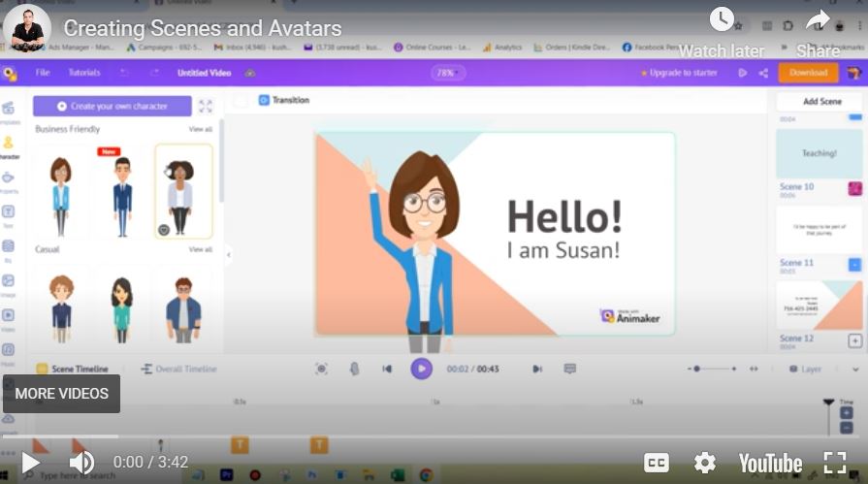Skip to the next scene in timeline
This screenshot has width=868, height=484.
click(537, 369)
